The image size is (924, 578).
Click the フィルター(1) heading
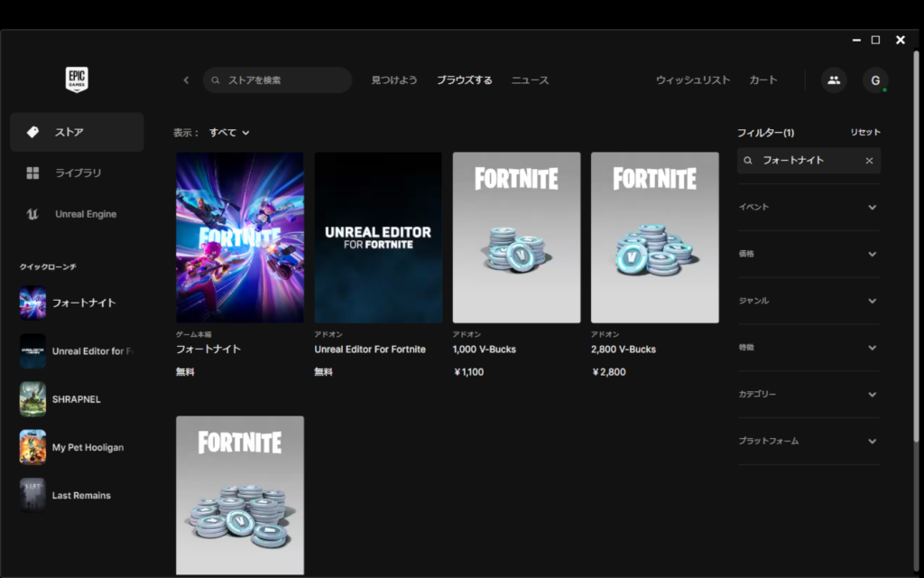coord(766,133)
